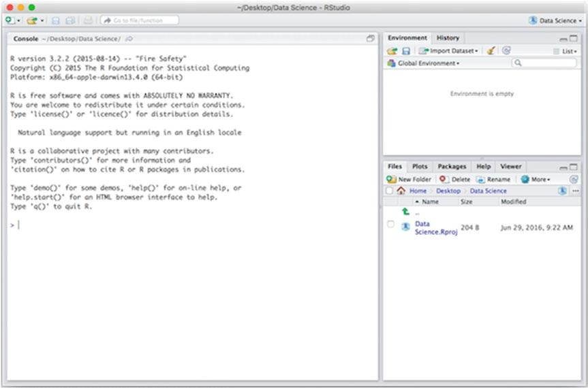Click the 'Environment is empty' message
This screenshot has width=588, height=388.
point(482,94)
